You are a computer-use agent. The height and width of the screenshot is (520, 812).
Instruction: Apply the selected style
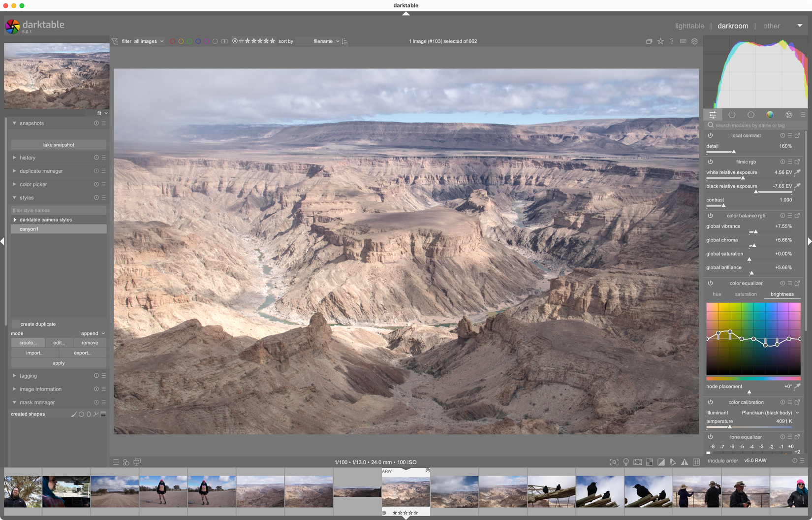tap(58, 363)
